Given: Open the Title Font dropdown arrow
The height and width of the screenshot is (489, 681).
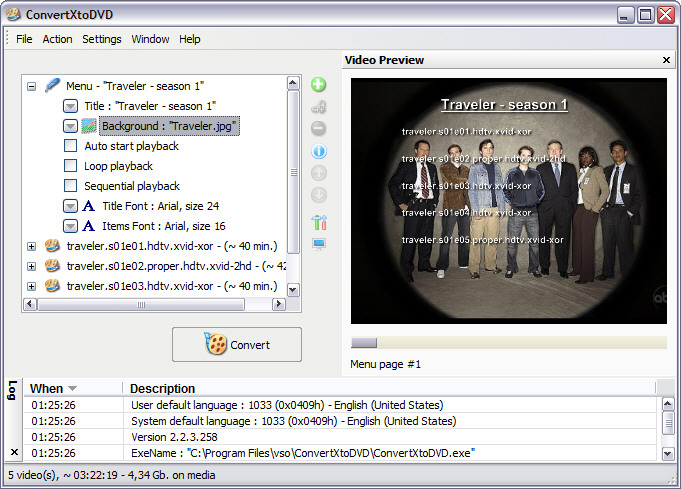Looking at the screenshot, I should (x=70, y=206).
